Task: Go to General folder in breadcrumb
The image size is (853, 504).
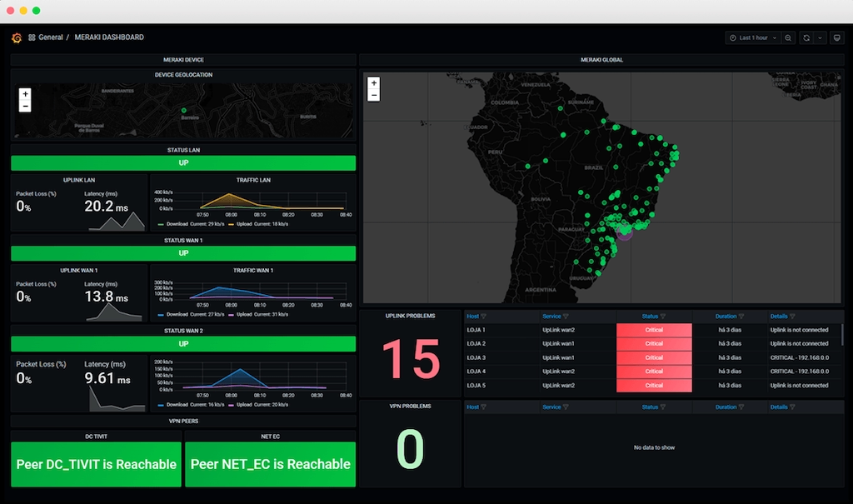Action: (x=50, y=37)
